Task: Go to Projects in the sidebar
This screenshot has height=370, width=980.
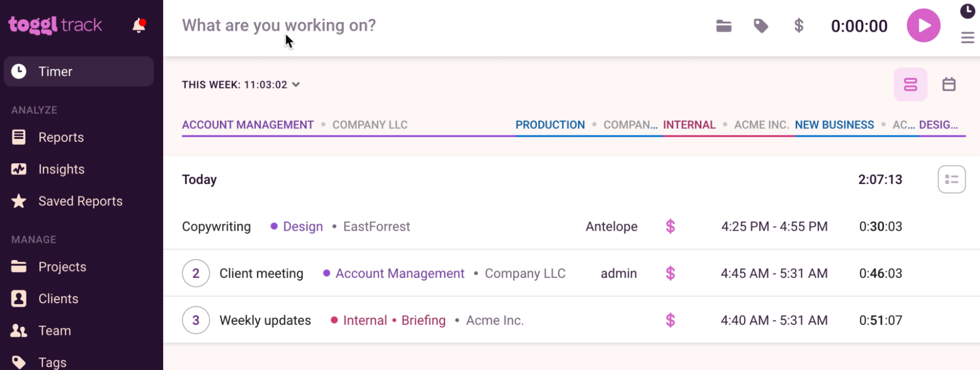Action: click(x=62, y=267)
